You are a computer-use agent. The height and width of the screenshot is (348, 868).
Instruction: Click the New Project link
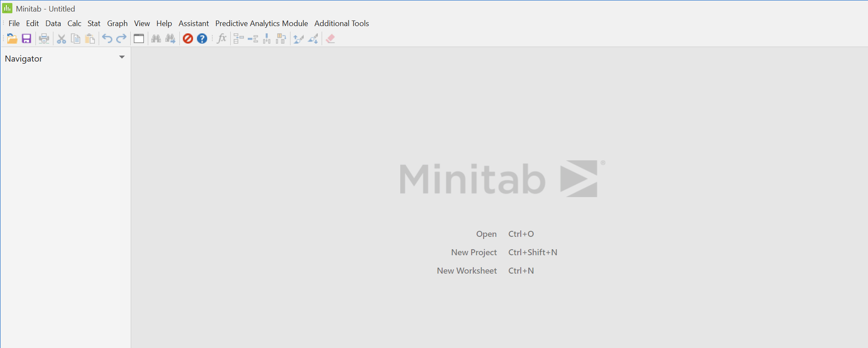474,252
